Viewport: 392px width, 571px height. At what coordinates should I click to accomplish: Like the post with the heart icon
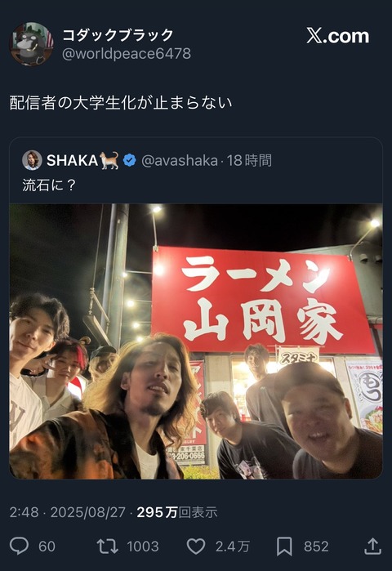(196, 546)
